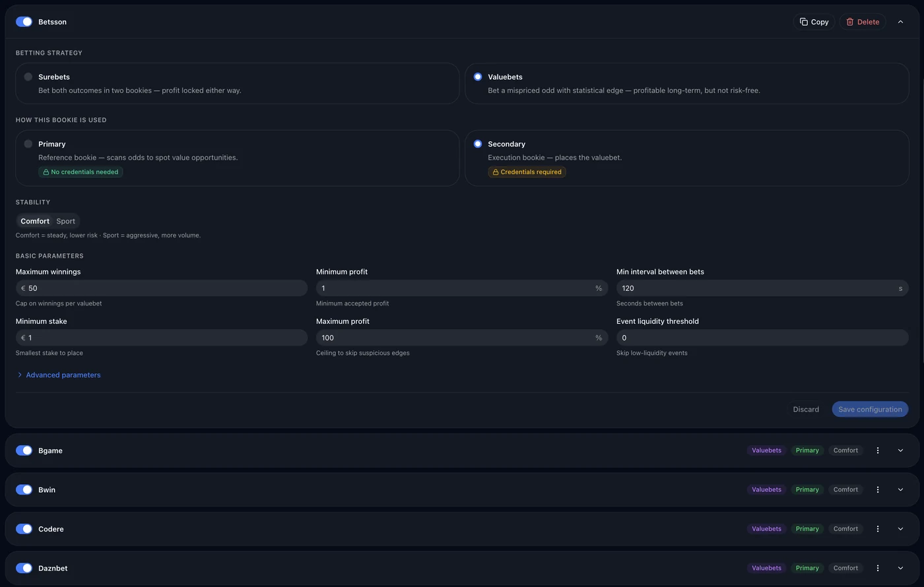Screen dimensions: 924x587
Task: Click the Comfort tag on Daznbet row
Action: point(845,568)
